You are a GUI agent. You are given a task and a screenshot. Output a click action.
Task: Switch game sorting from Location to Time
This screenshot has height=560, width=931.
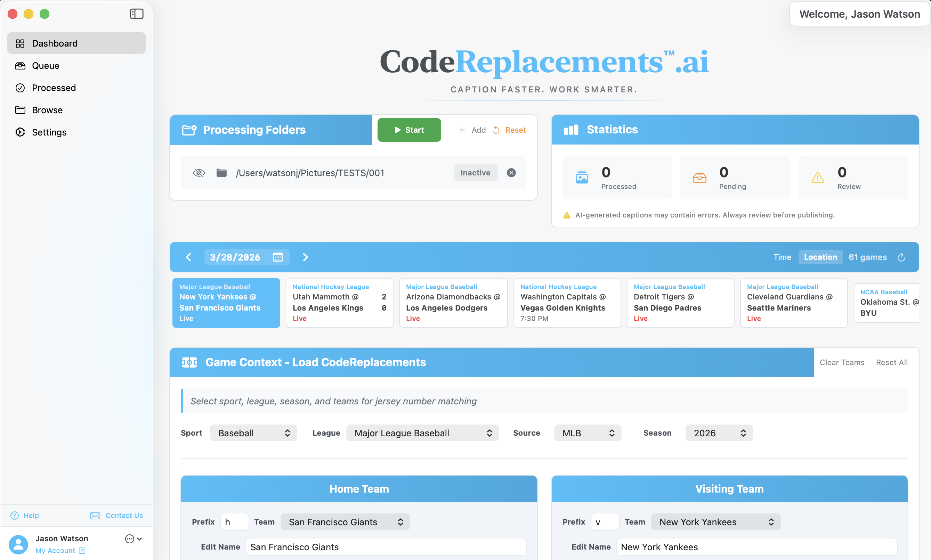coord(782,257)
